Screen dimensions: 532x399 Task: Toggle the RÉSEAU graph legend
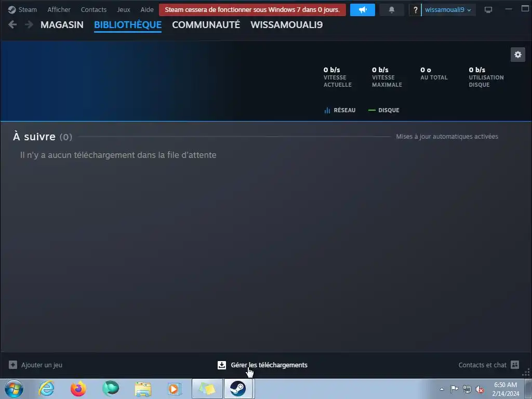tap(340, 110)
